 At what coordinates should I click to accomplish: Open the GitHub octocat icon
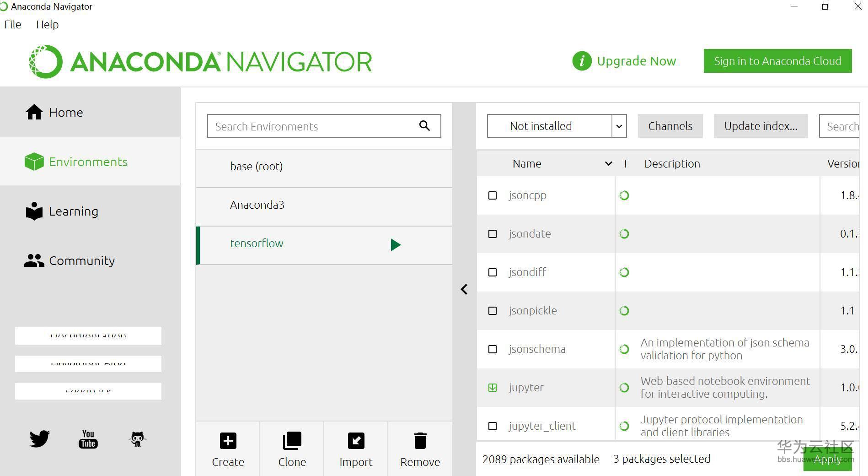coord(137,439)
